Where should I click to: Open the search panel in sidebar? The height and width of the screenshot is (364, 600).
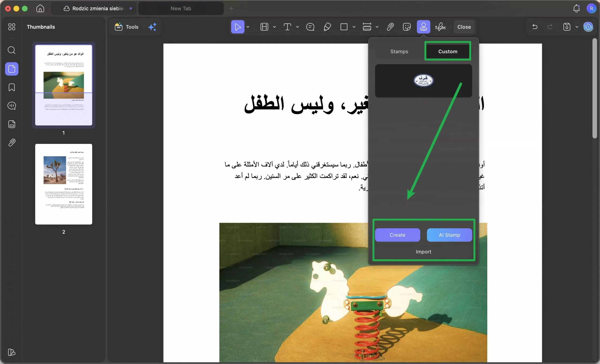[x=11, y=50]
